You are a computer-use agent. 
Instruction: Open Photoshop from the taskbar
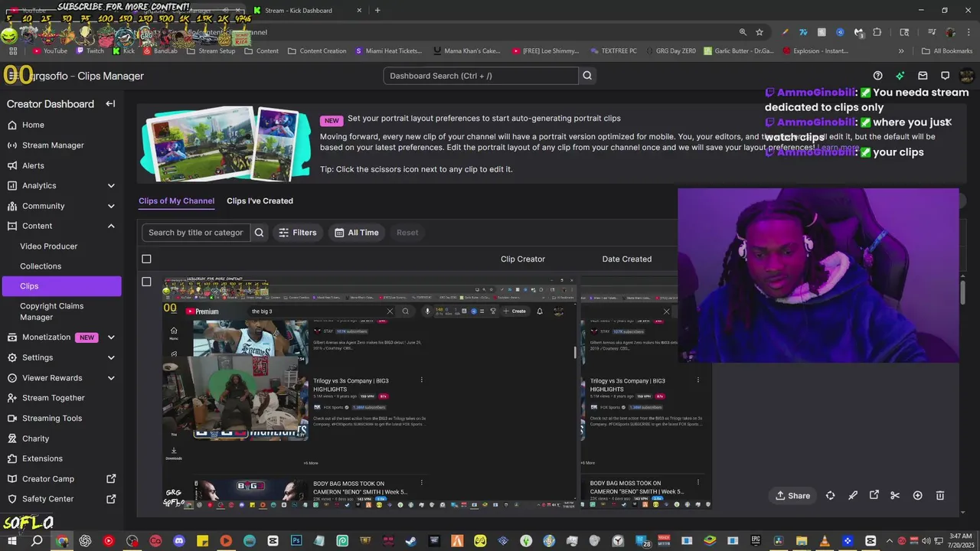point(296,541)
